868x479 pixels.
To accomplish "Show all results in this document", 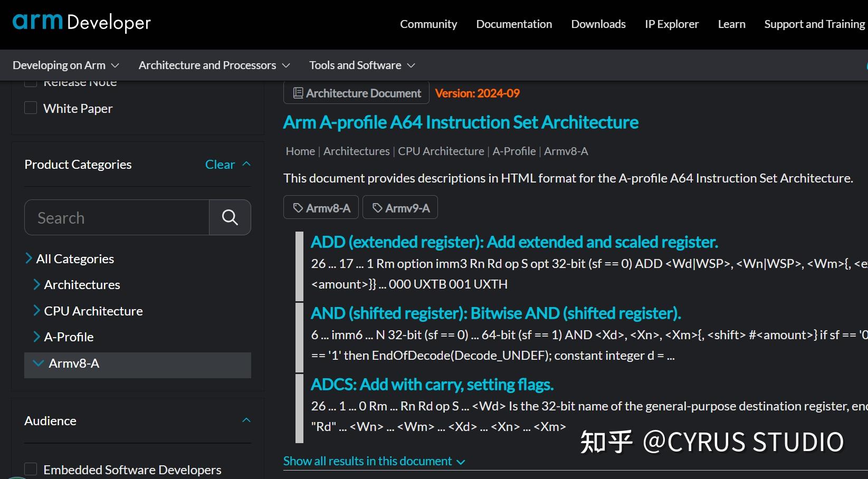I will 368,461.
